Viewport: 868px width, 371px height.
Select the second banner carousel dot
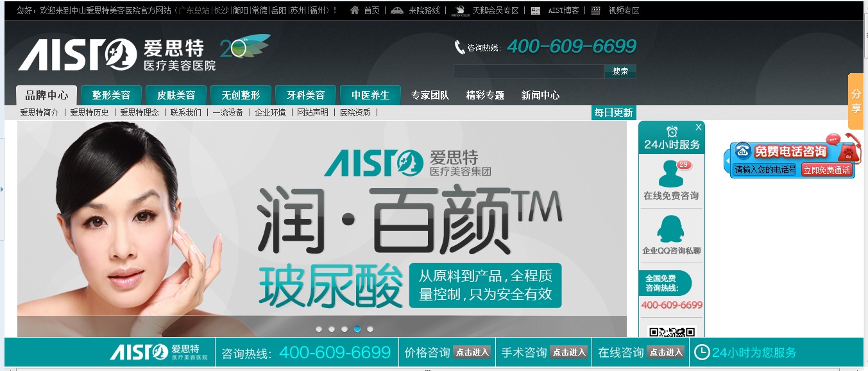[x=332, y=329]
